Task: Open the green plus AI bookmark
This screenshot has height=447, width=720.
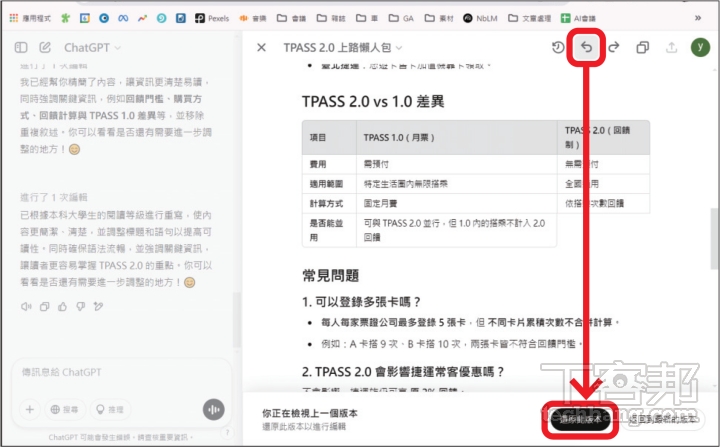Action: click(x=578, y=18)
